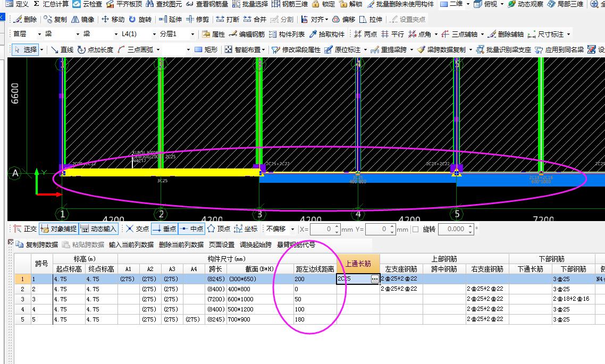Open 汇总计算 summary calculation
The image size is (605, 364).
(x=51, y=4)
